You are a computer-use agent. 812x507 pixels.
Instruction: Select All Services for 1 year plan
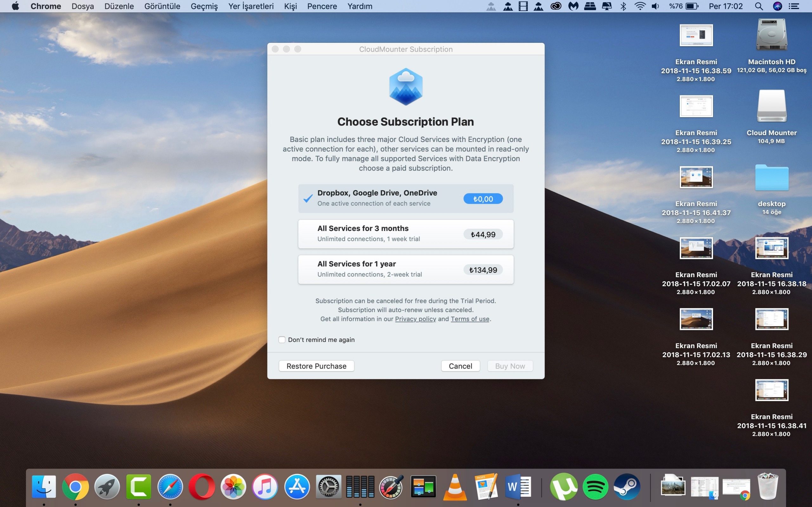point(405,269)
